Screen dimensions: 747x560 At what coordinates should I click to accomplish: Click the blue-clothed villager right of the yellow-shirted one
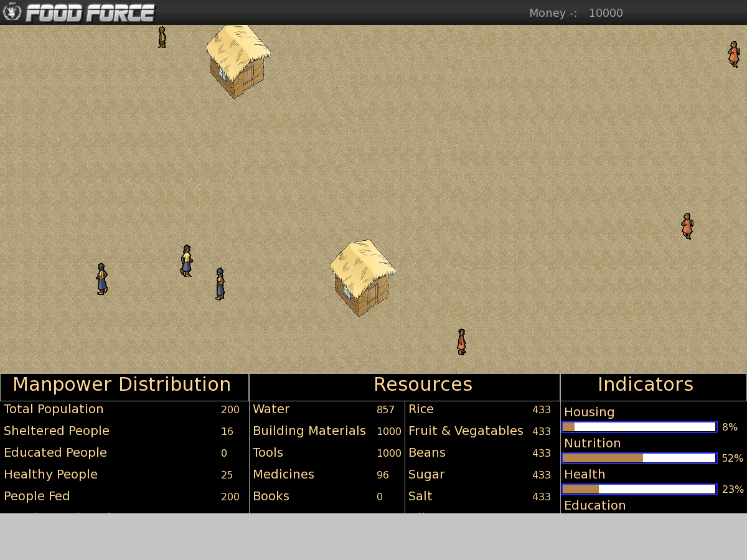coord(220,284)
